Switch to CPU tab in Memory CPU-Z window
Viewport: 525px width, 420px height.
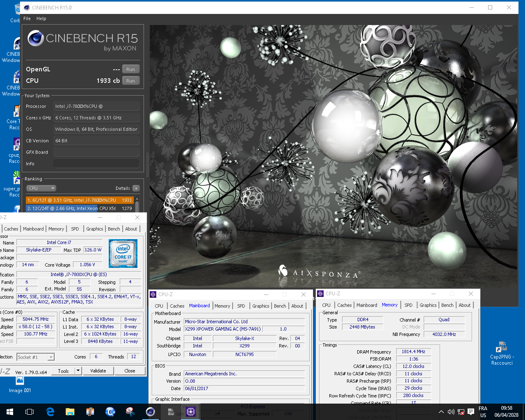tap(326, 305)
